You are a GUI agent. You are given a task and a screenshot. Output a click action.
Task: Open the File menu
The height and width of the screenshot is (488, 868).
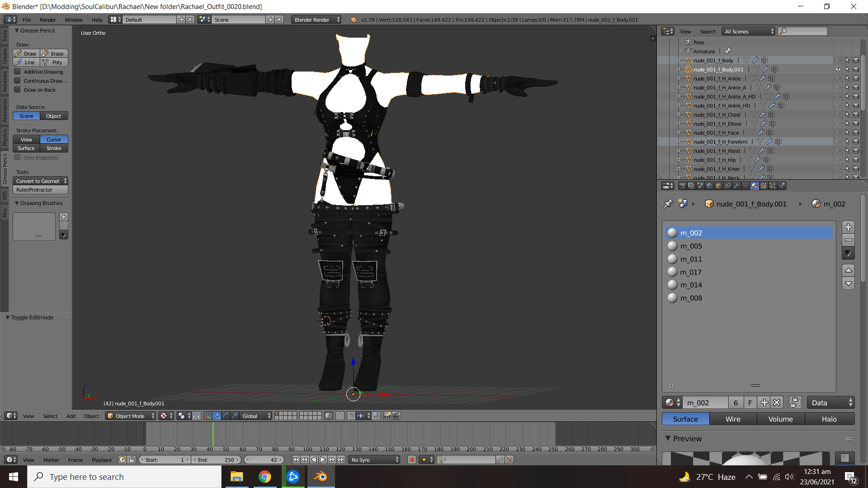27,19
